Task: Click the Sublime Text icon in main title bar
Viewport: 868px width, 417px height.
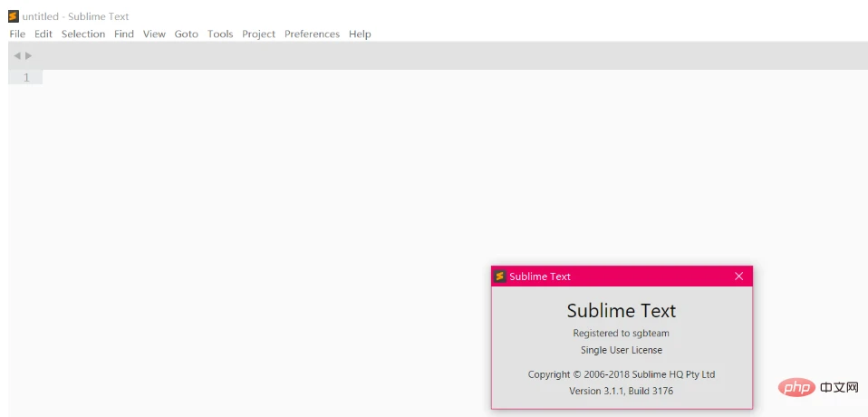Action: (14, 16)
